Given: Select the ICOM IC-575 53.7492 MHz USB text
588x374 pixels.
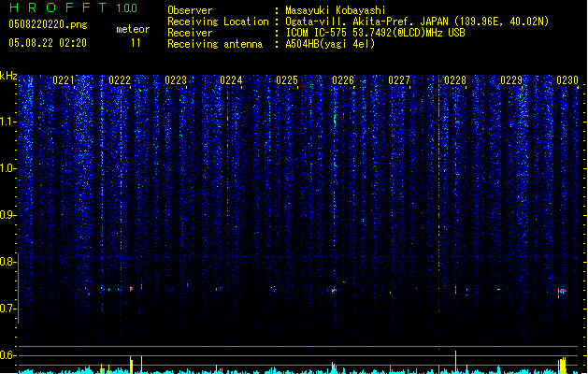Looking at the screenshot, I should tap(376, 33).
